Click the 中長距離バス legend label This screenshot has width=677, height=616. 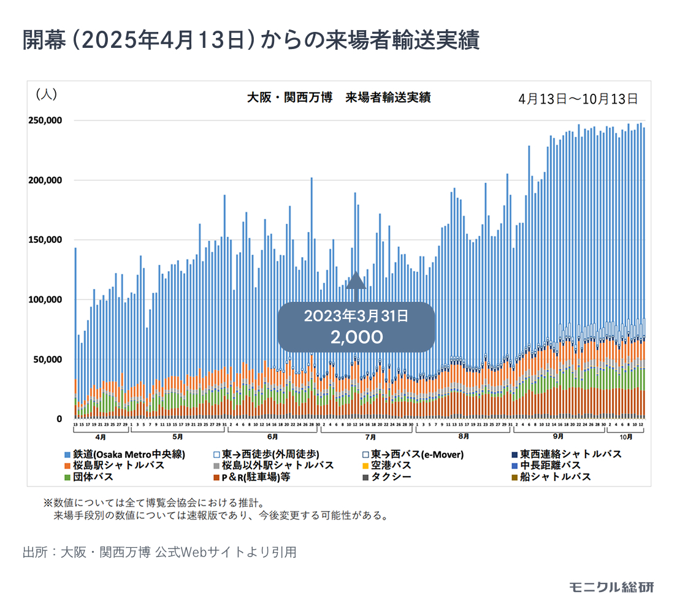tap(550, 466)
